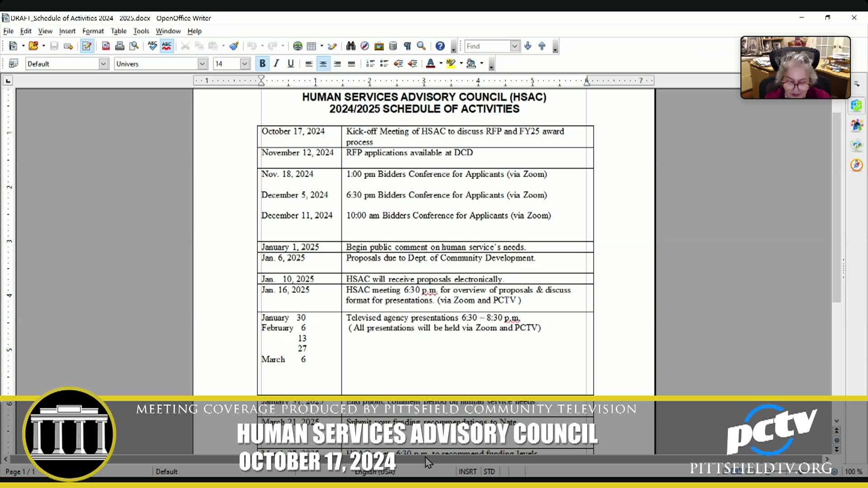Open the sidebar Navigator compass icon

tap(857, 165)
